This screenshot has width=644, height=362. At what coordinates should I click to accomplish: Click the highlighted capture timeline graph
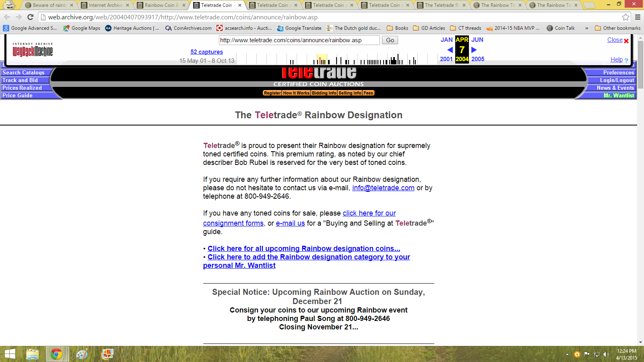click(322, 59)
